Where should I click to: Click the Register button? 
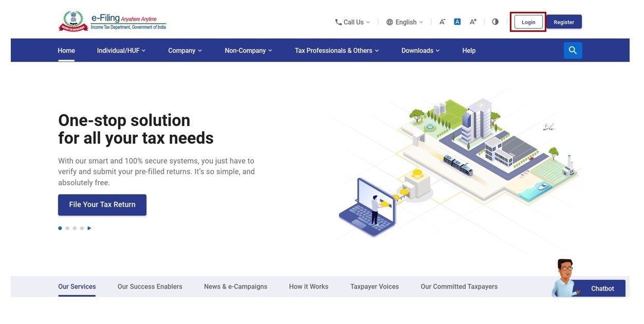coord(564,22)
